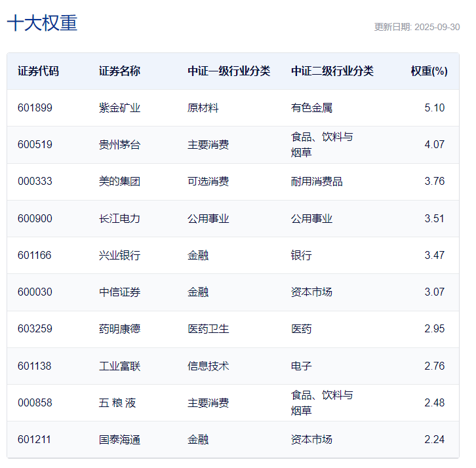Click the weight value 2.76
The image size is (476, 468).
(x=435, y=366)
